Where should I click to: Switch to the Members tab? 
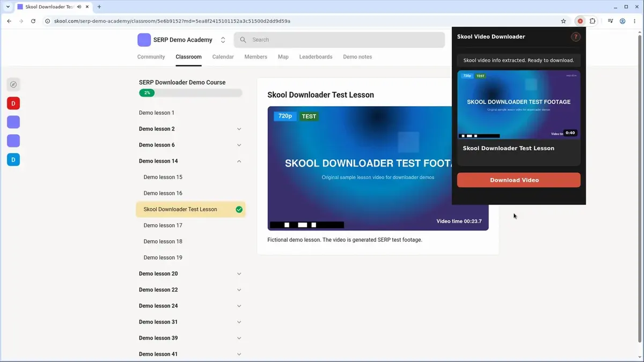255,57
